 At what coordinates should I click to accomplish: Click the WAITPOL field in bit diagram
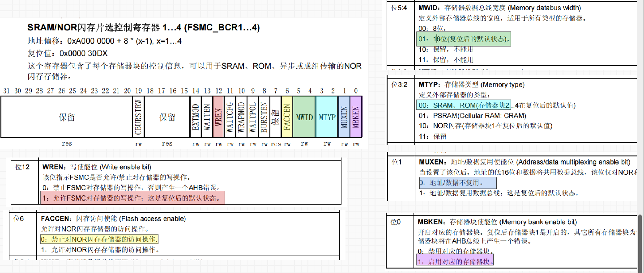point(253,117)
